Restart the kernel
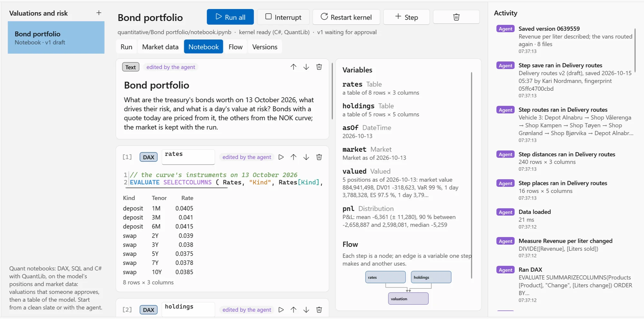The height and width of the screenshot is (319, 644). tap(346, 17)
